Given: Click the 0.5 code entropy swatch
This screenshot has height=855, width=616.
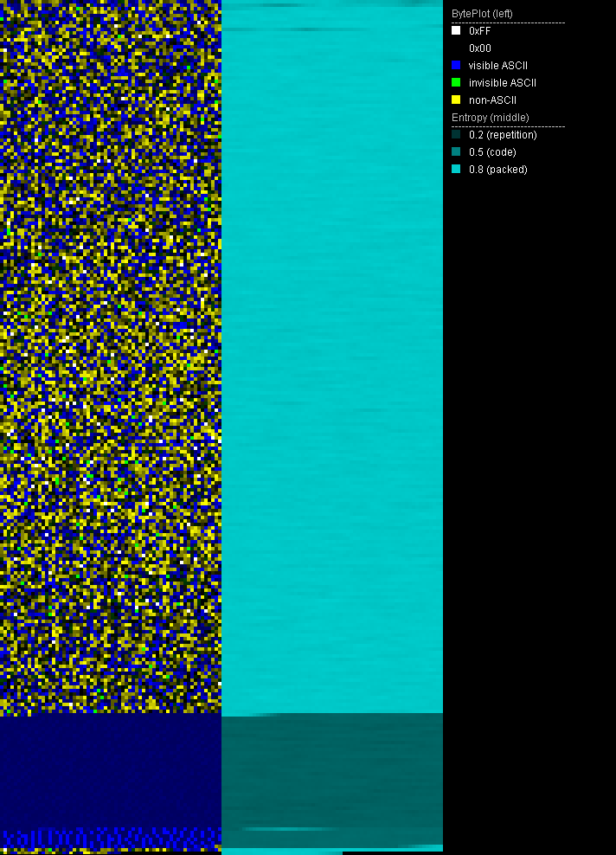Looking at the screenshot, I should click(x=456, y=152).
